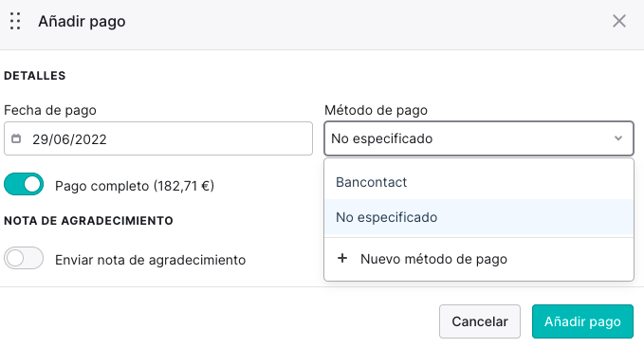
Task: Click the Pago completo (182,71 €) label
Action: pos(135,186)
